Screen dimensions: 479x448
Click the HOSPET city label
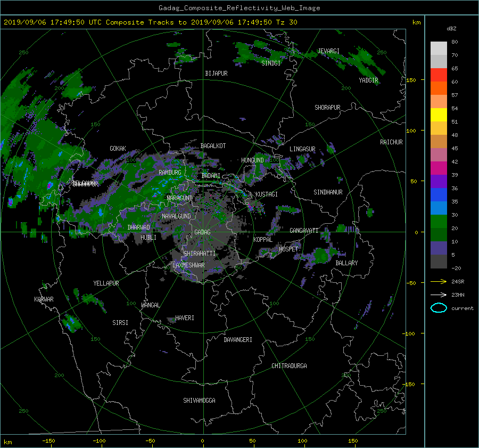[288, 249]
